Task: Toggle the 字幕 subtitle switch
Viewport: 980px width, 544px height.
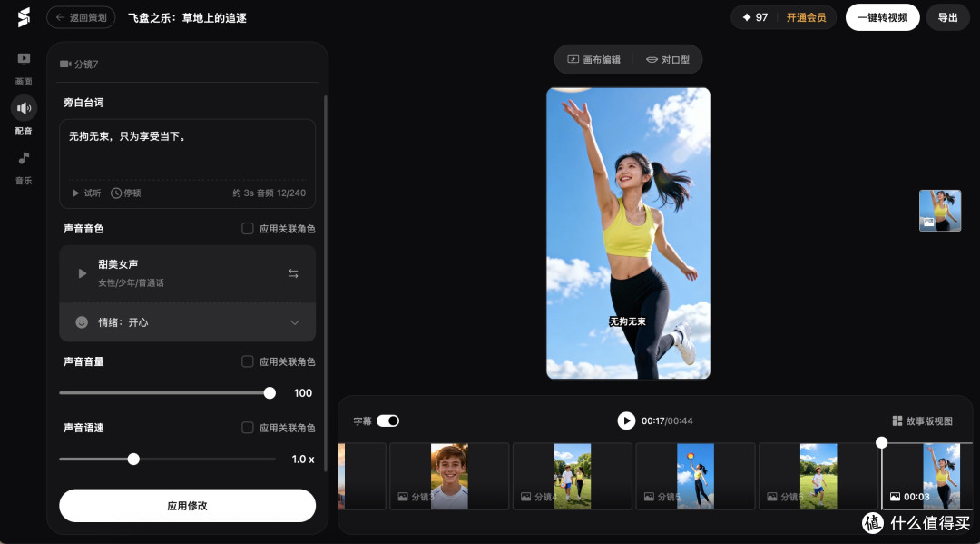Action: [387, 420]
